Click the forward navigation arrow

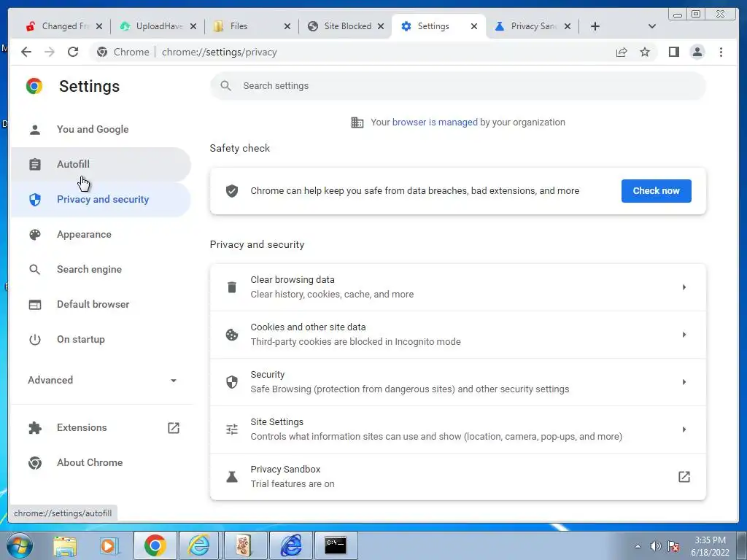pos(50,52)
